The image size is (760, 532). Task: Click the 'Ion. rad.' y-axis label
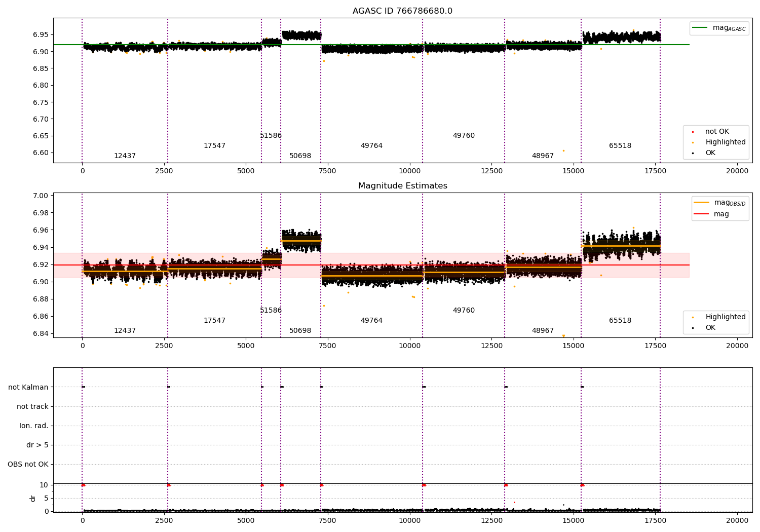(34, 426)
